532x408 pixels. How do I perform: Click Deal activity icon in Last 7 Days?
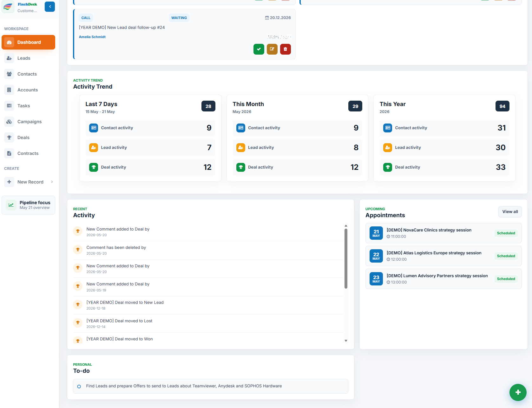tap(94, 167)
